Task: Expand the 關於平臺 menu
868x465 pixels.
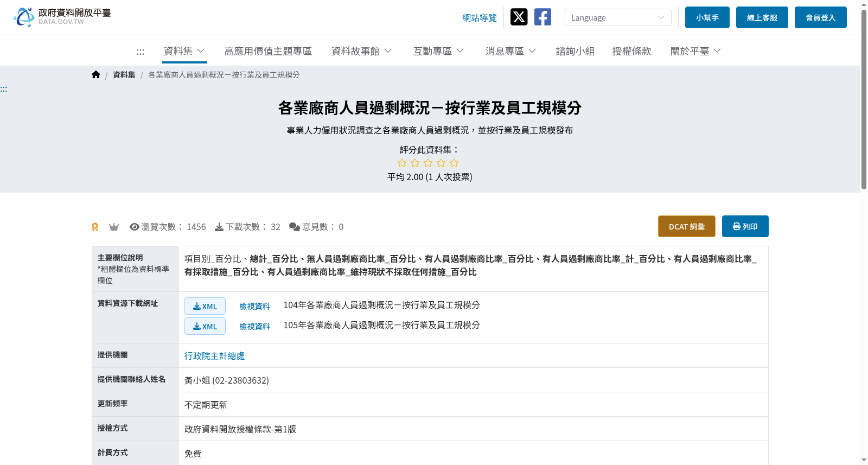Action: pyautogui.click(x=695, y=51)
